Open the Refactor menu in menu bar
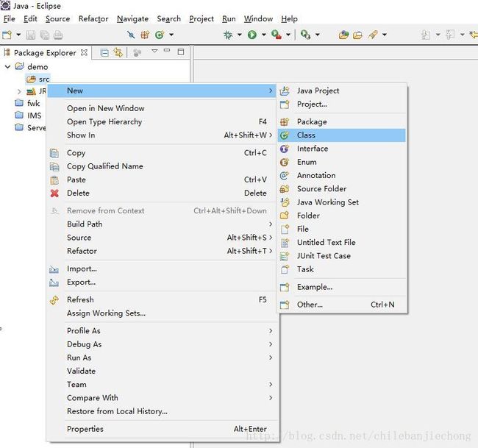Screen dimensions: 478x448 click(93, 19)
